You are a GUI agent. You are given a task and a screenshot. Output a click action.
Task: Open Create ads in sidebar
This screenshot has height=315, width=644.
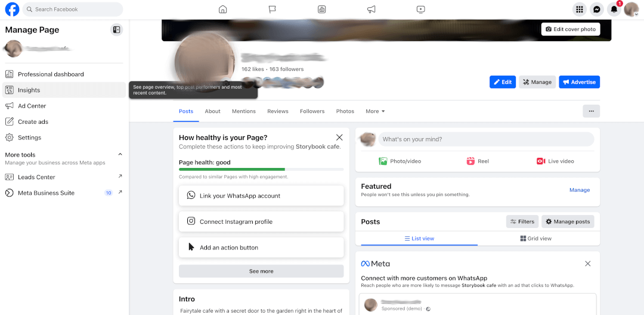(x=64, y=122)
